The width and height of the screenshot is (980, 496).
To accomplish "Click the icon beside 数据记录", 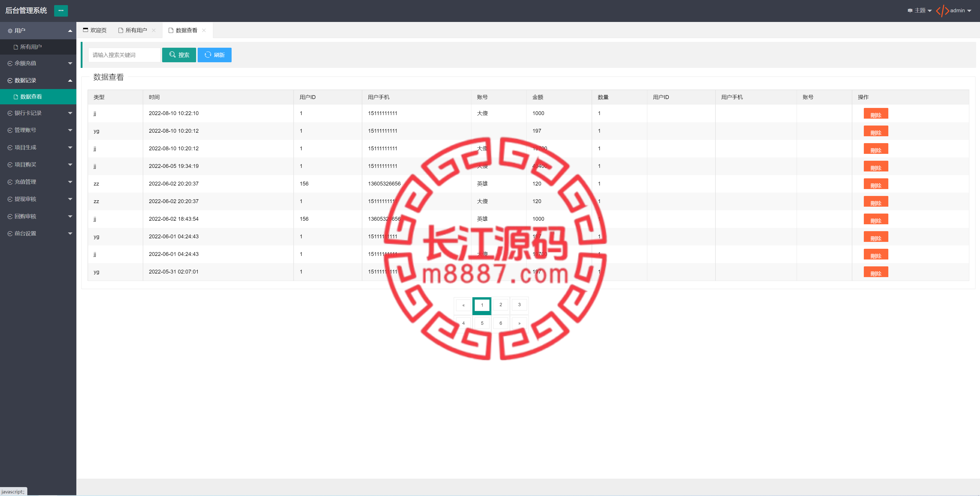I will tap(10, 81).
